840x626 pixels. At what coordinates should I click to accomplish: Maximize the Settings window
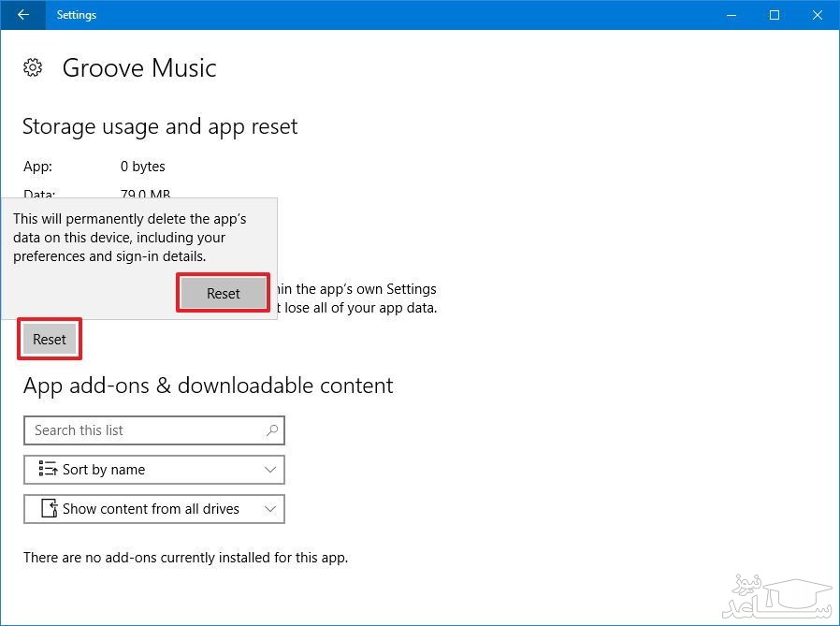coord(775,15)
